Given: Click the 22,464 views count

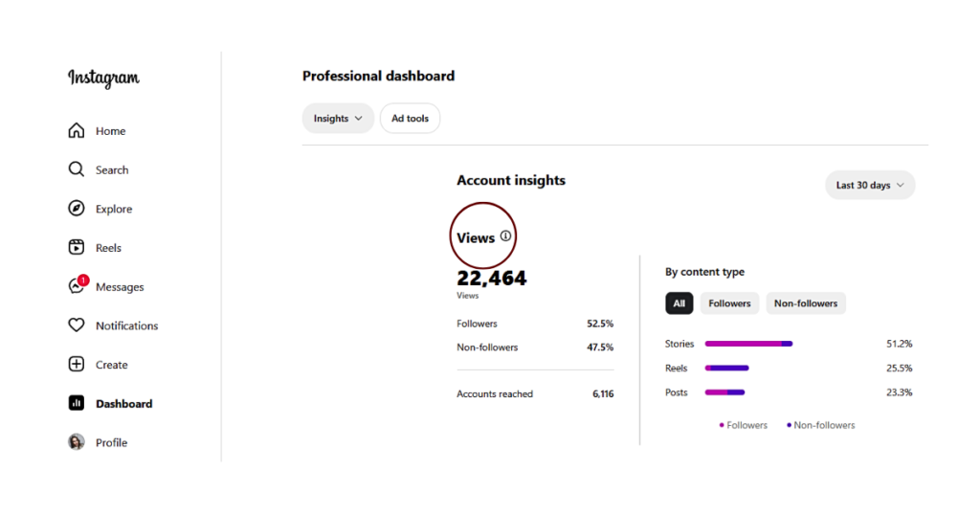Looking at the screenshot, I should click(492, 279).
